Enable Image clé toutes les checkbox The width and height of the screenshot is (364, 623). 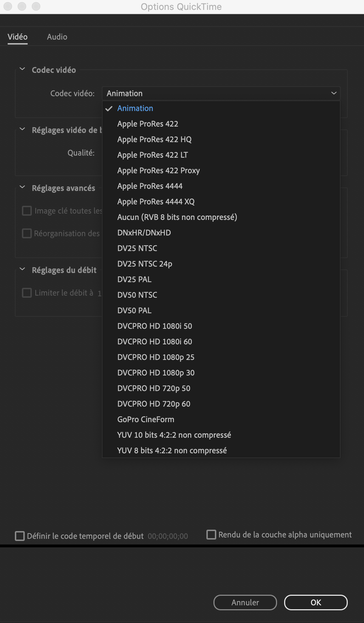27,211
